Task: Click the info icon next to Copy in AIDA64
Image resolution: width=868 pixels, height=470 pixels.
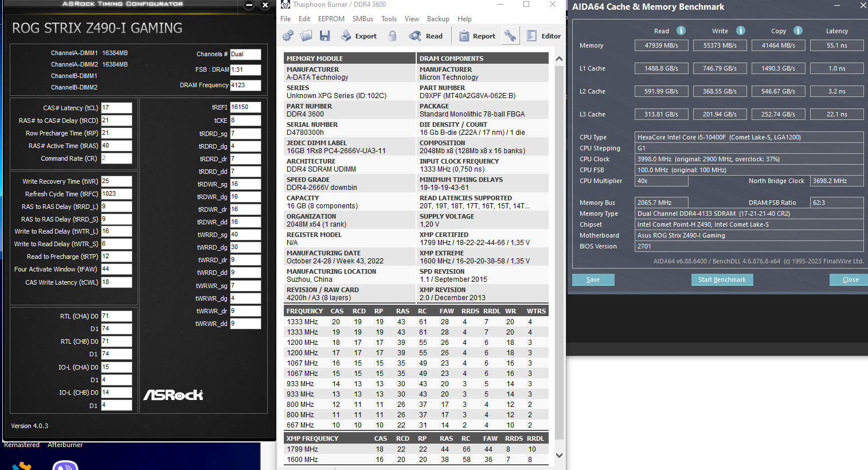Action: coord(798,31)
